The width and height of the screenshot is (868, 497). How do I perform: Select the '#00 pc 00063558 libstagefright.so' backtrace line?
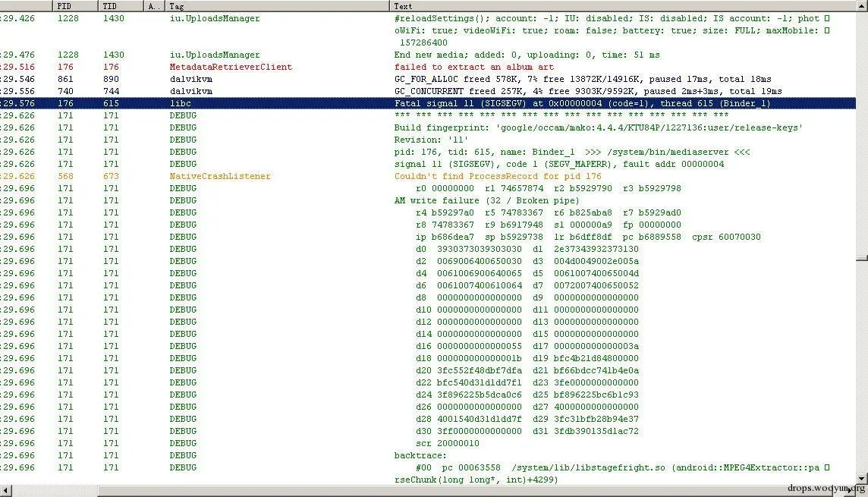coord(612,473)
